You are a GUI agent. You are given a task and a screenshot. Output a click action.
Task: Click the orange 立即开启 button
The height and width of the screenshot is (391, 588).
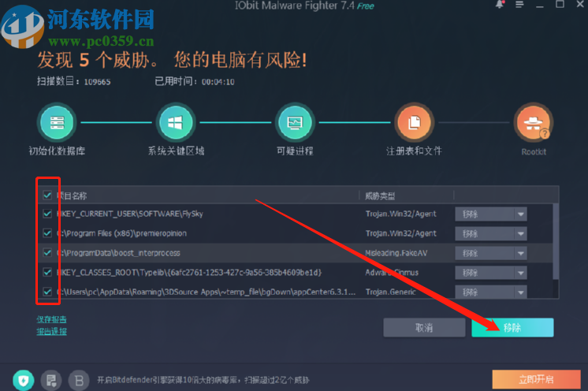(536, 379)
